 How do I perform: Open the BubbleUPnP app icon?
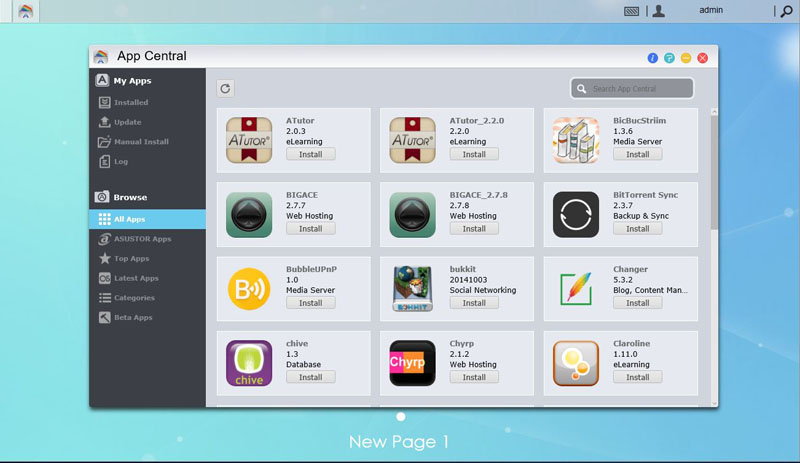(x=249, y=289)
